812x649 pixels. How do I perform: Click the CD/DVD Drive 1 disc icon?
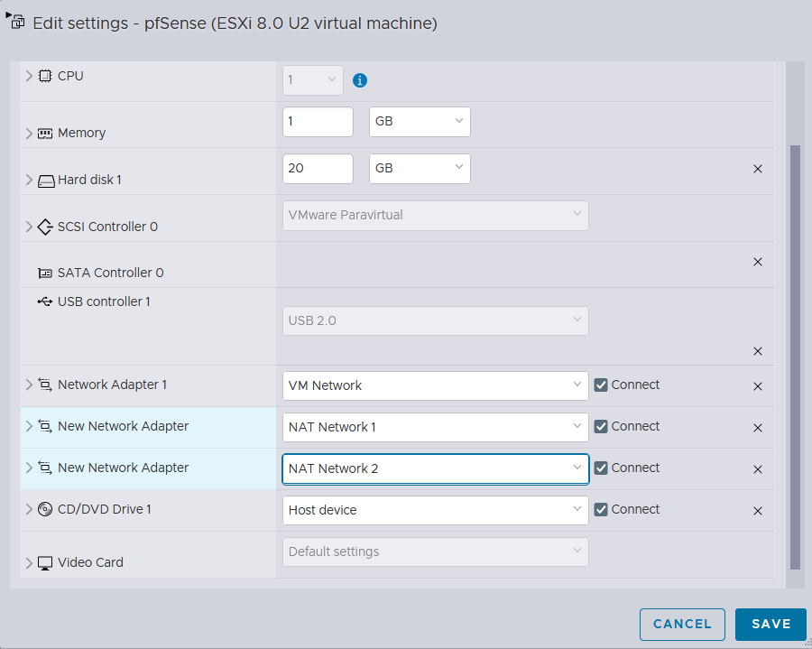tap(45, 510)
